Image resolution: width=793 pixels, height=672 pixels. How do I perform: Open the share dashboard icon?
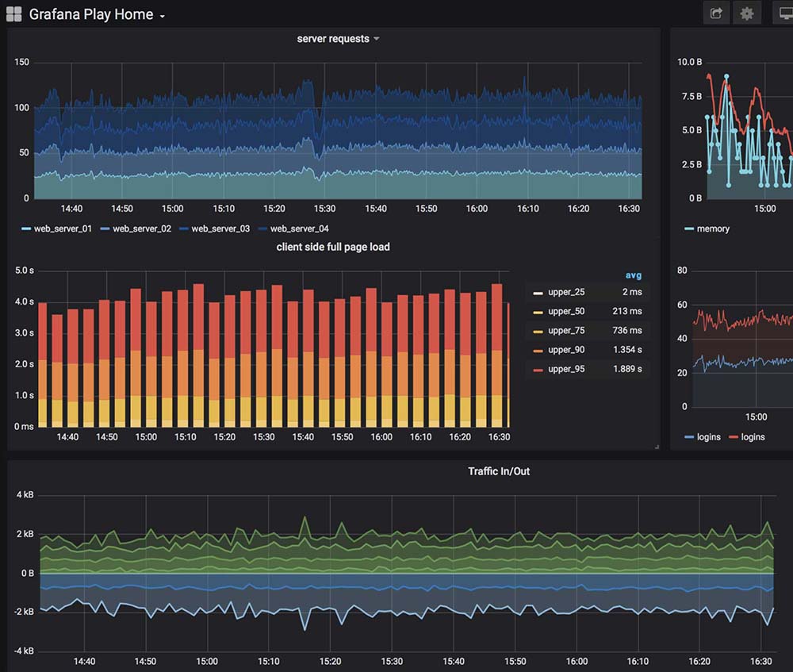[716, 13]
